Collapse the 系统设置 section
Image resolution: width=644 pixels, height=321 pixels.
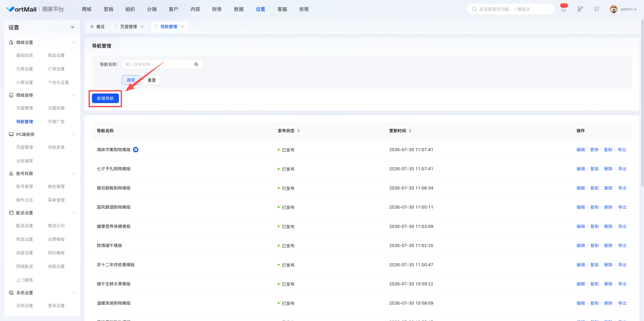[74, 293]
